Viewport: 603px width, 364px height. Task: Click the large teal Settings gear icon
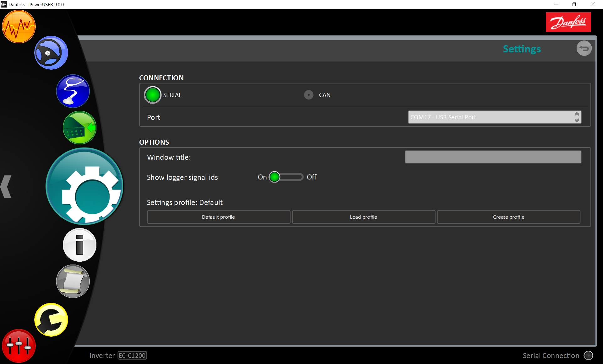[x=84, y=186]
